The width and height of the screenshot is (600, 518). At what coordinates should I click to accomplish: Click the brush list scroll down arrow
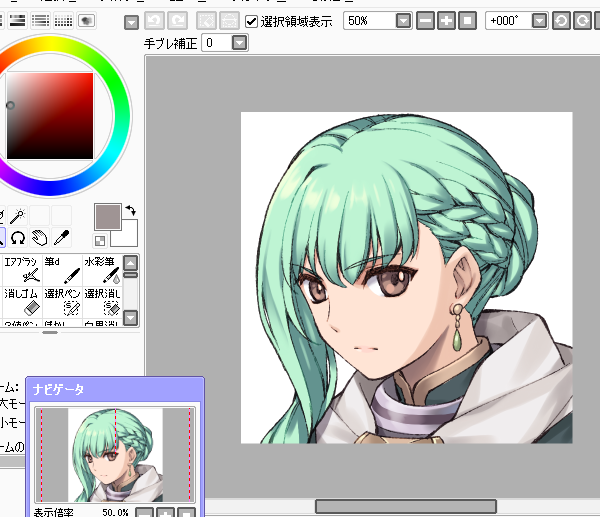(x=130, y=318)
